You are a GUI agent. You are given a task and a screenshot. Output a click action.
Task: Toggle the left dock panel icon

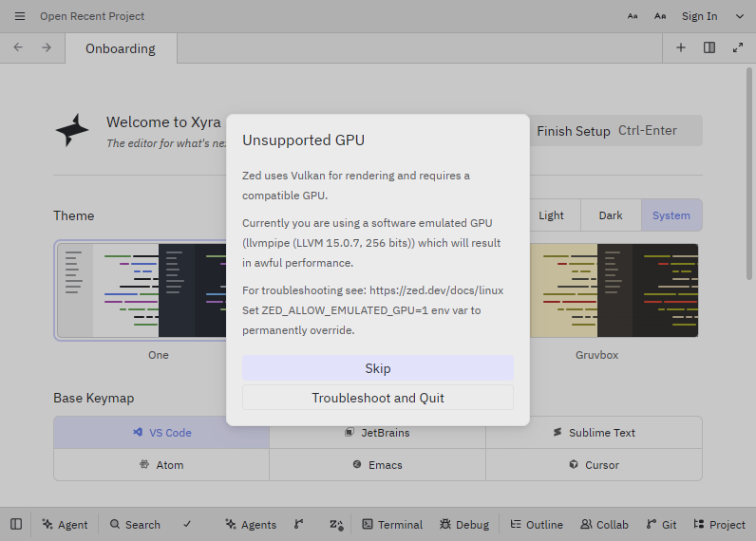pyautogui.click(x=16, y=524)
